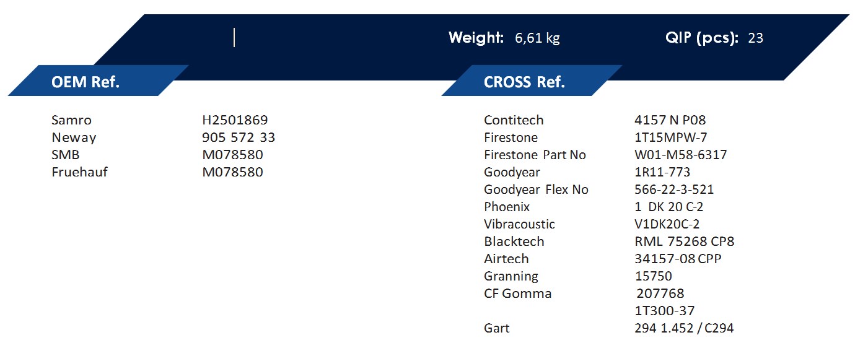Click the Gart reference 294 1.452 / C294

pos(684,328)
